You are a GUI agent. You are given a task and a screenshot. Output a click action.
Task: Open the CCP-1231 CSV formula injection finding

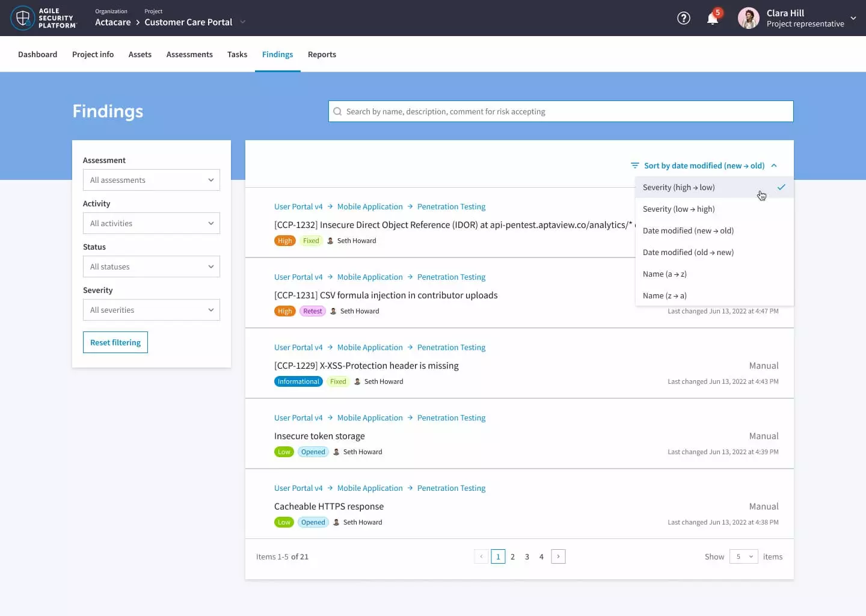385,295
